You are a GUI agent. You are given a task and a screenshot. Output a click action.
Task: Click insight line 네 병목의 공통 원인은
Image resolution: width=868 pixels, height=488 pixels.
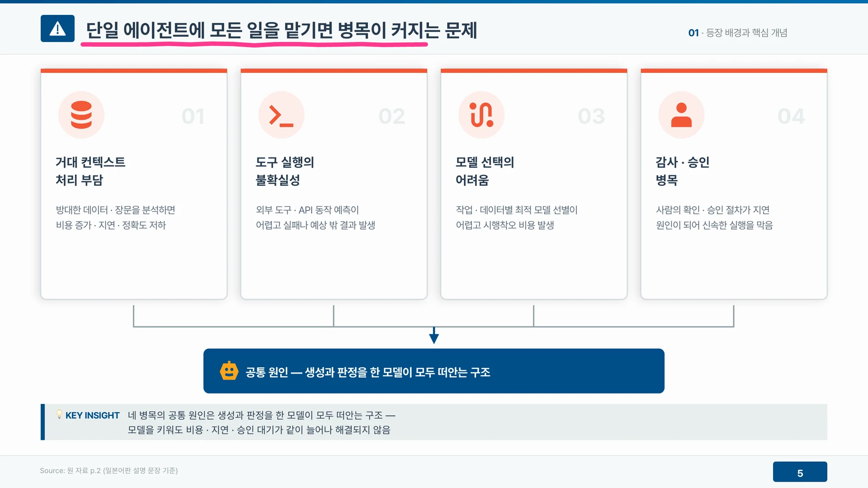[261, 415]
